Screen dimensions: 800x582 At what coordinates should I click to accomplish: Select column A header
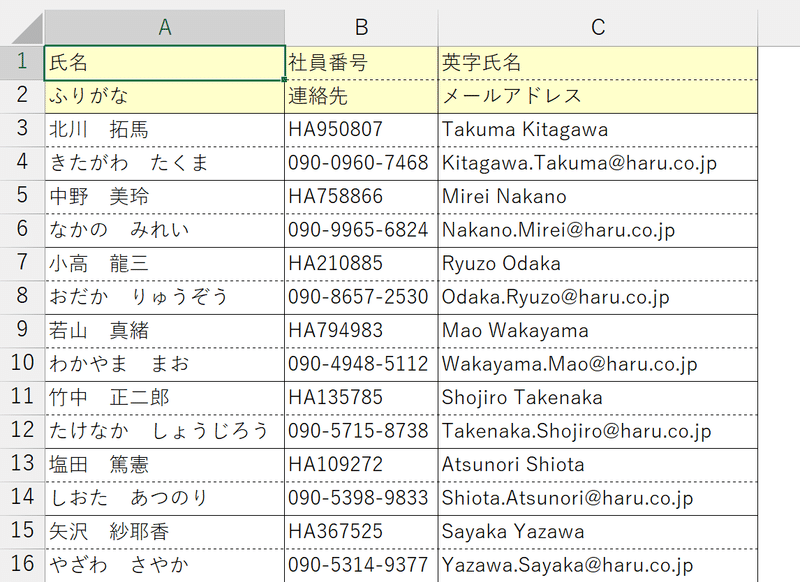pos(164,28)
